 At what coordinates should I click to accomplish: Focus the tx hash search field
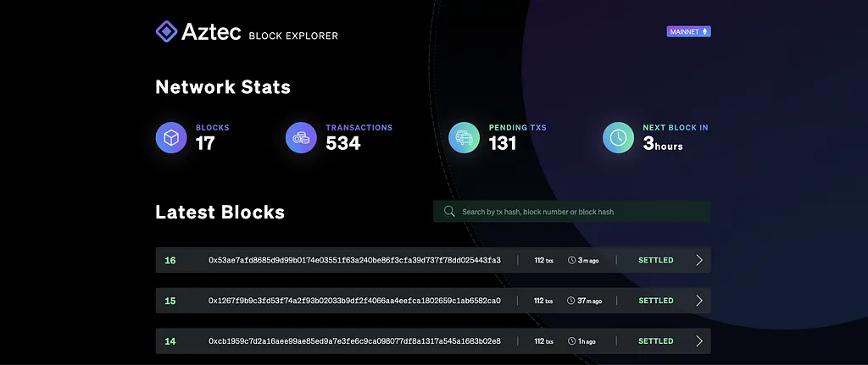(x=572, y=212)
